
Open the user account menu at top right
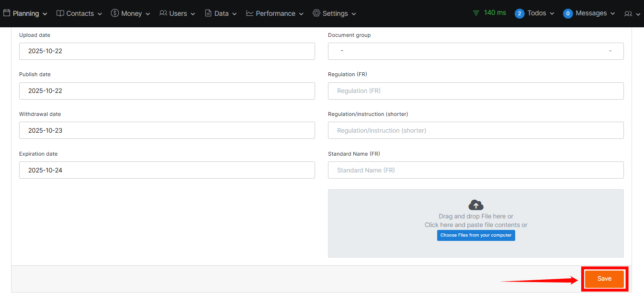pyautogui.click(x=632, y=14)
